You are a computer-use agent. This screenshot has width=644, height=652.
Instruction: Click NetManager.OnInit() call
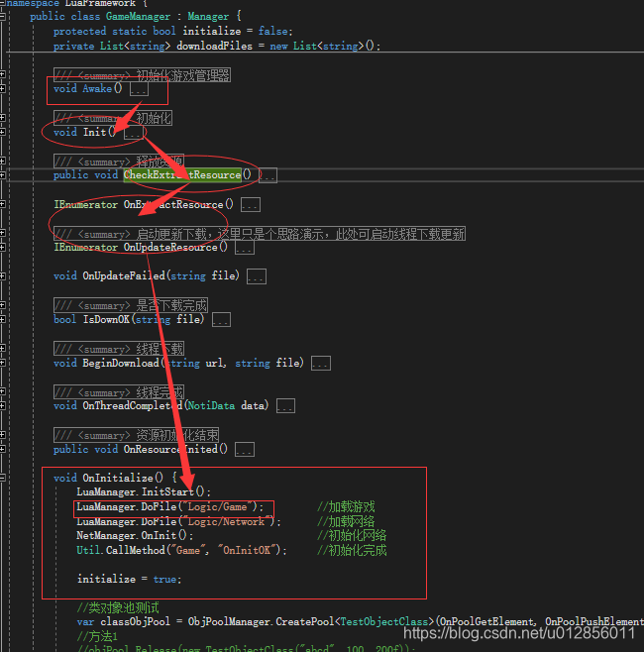(x=135, y=535)
